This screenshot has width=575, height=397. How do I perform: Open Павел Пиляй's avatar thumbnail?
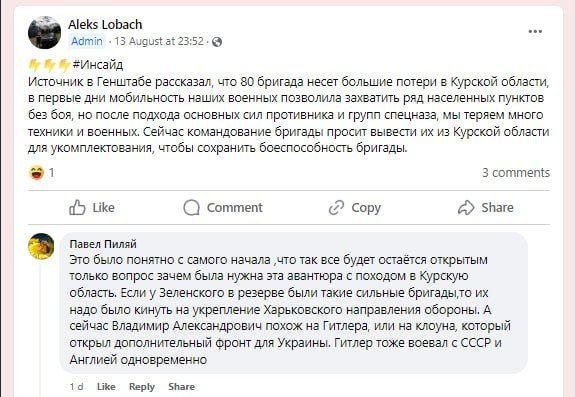point(41,246)
